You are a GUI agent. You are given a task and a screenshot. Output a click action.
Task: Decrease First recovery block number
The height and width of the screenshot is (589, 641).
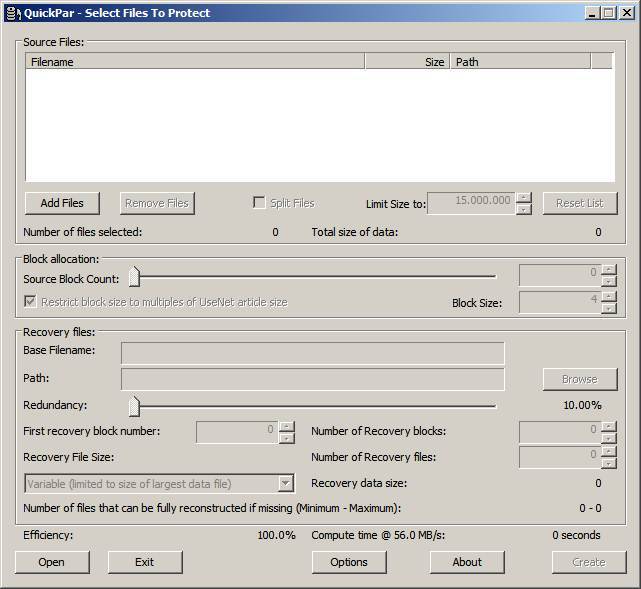[287, 438]
